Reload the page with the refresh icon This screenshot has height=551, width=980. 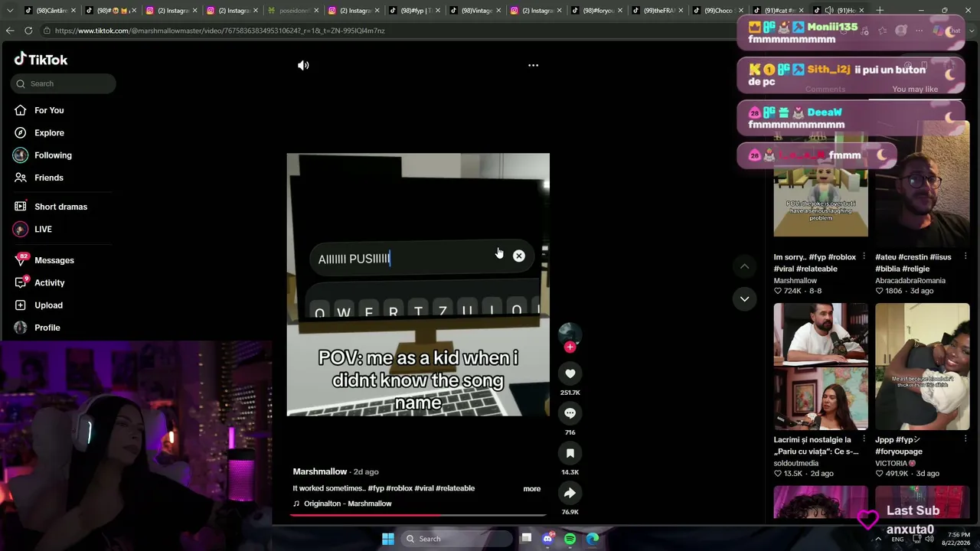(28, 31)
